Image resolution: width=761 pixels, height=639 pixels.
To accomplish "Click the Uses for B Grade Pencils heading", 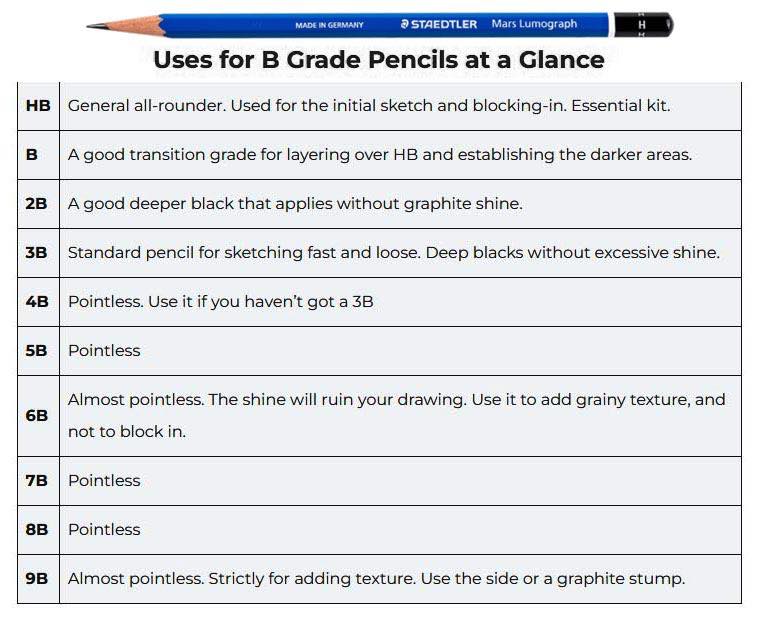I will pos(379,60).
